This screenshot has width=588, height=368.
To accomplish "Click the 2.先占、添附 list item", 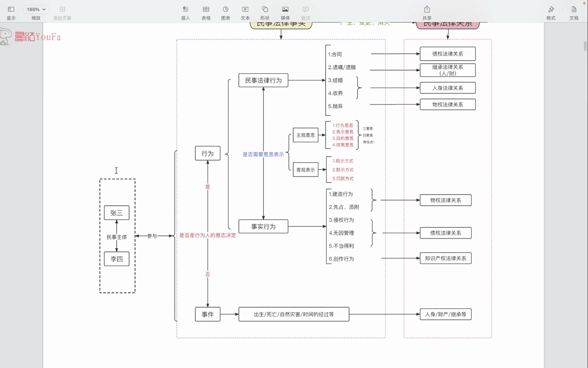I will point(344,207).
